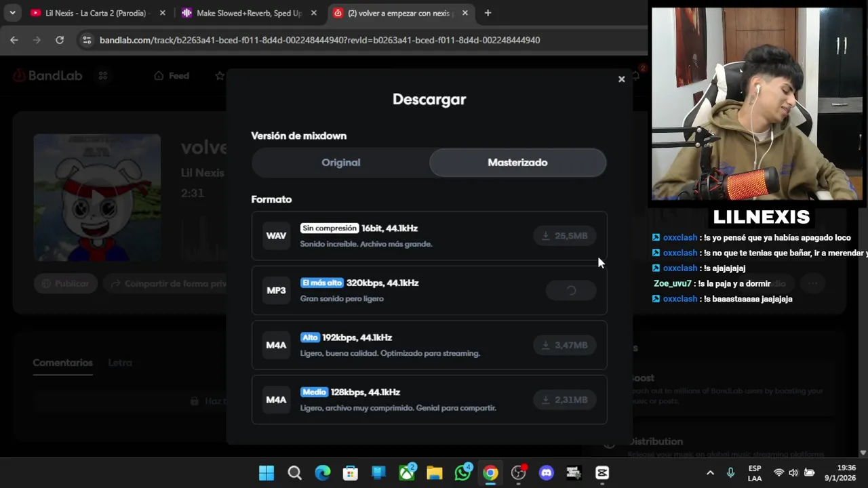Select the 'volver a empezar con nexis' tab
The image size is (868, 488).
click(400, 13)
